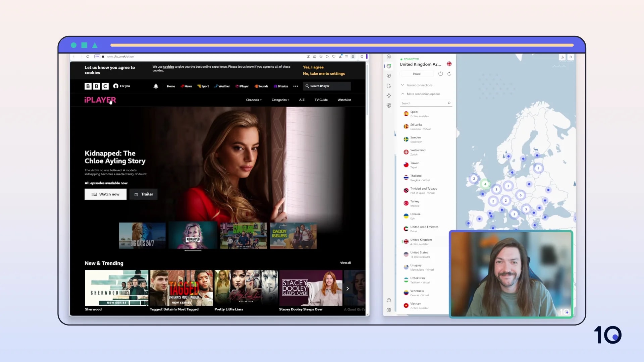Open BBC Bitesize section
The image size is (644, 362).
[281, 86]
